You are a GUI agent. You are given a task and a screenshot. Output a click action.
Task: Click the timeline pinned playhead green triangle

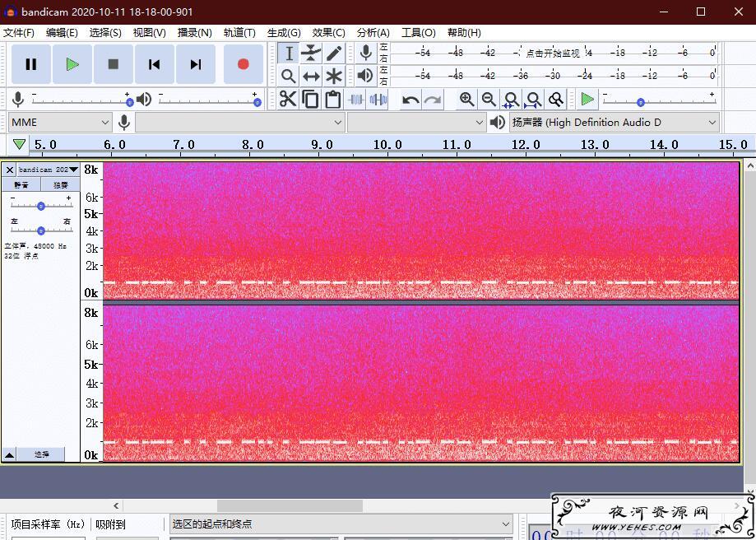[x=19, y=144]
